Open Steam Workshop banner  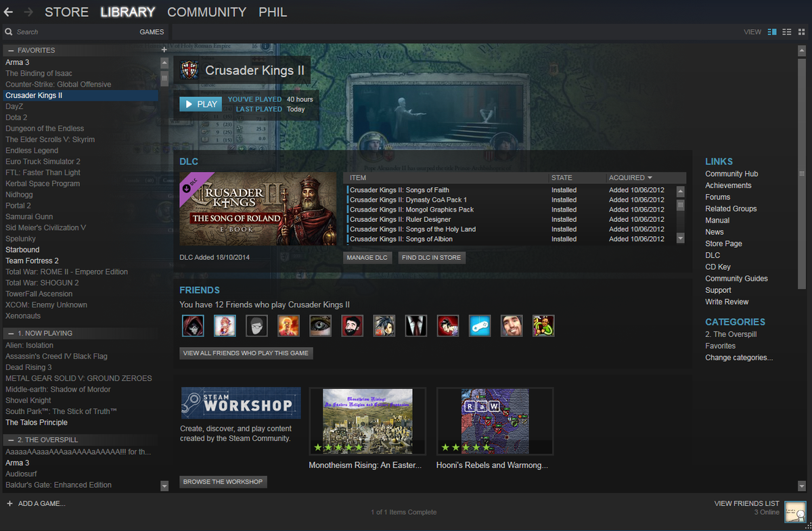click(x=241, y=403)
